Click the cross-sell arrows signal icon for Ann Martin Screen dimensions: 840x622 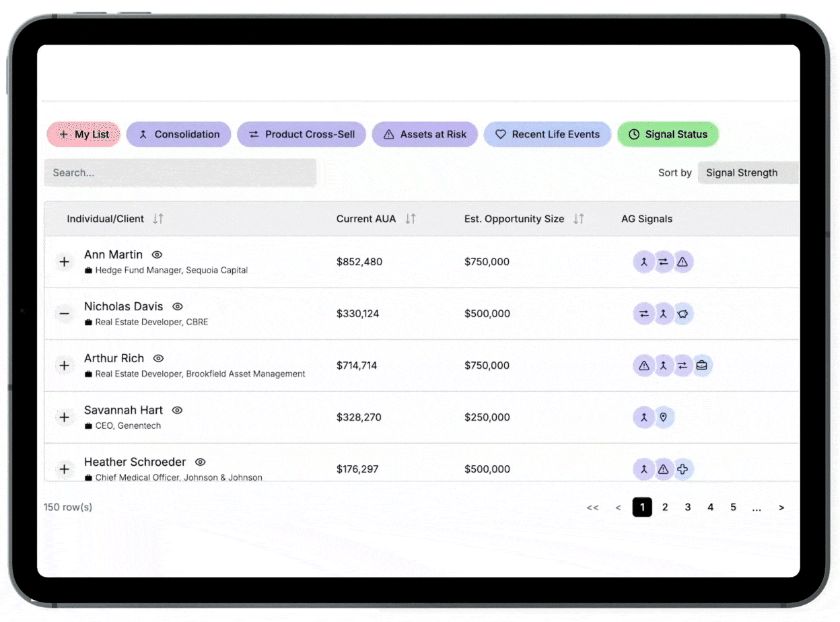pos(664,262)
